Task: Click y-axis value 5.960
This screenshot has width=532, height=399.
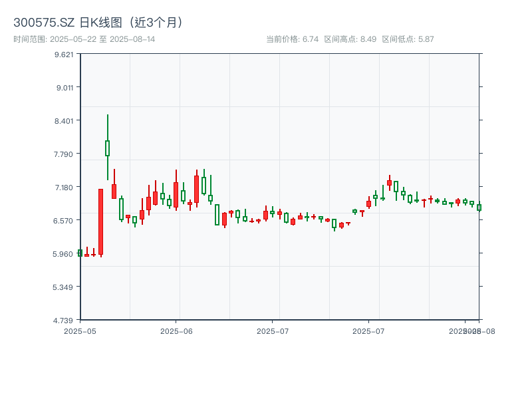Action: (x=63, y=254)
